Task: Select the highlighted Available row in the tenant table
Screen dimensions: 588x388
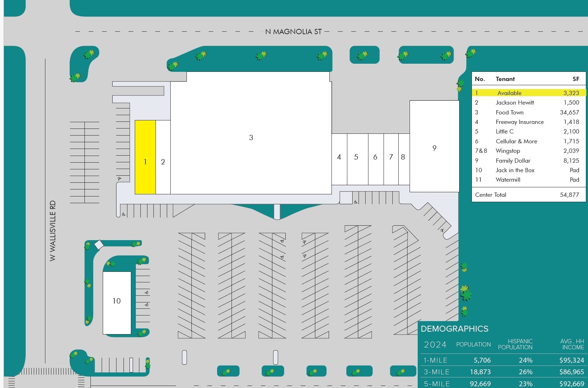Action: 528,93
